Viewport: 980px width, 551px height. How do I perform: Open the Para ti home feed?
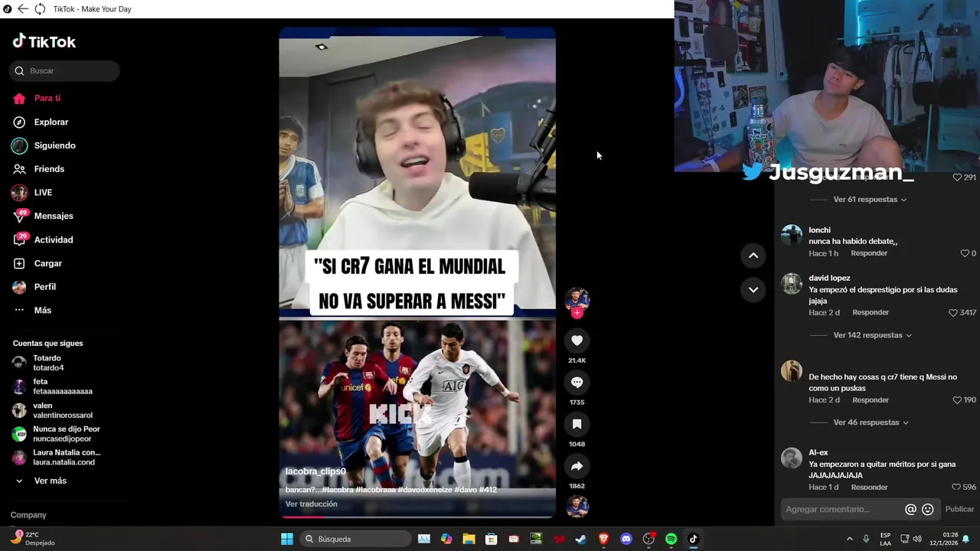click(x=47, y=98)
